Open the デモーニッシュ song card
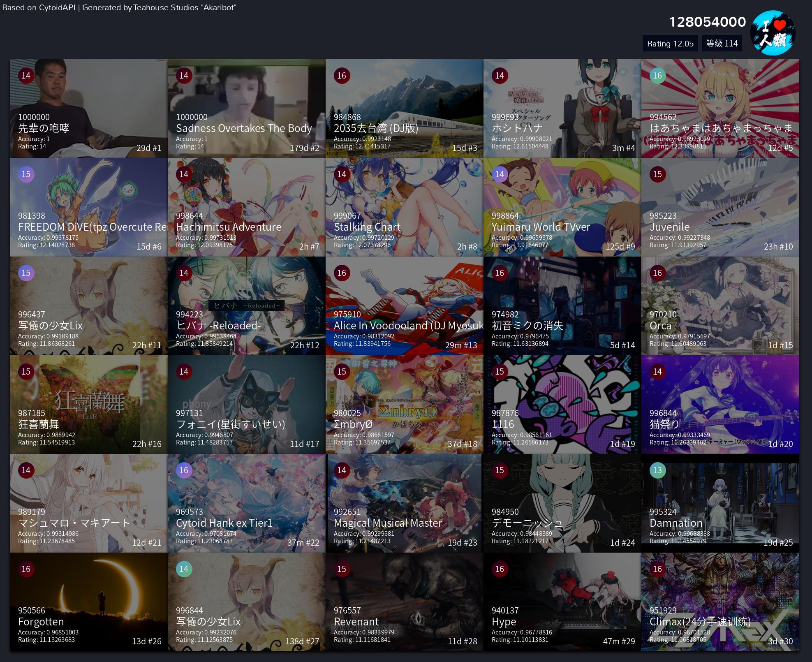812x662 pixels. point(562,503)
